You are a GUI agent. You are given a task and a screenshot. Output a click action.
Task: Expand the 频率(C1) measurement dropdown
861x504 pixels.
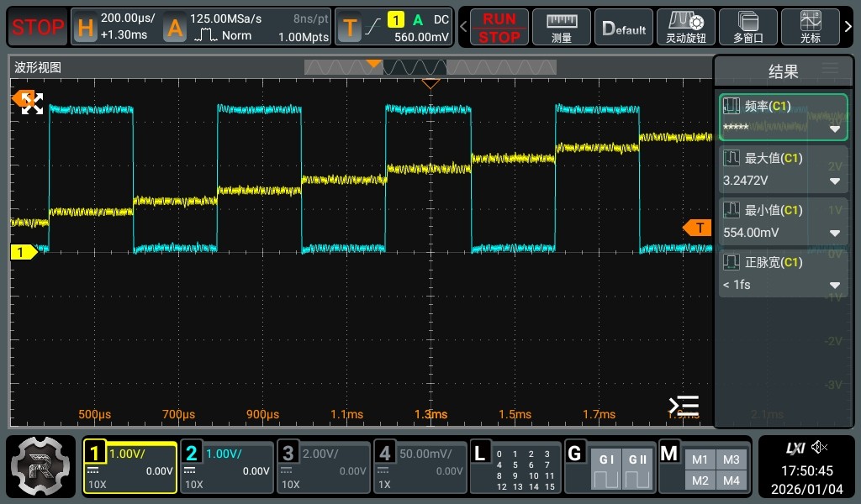point(835,129)
